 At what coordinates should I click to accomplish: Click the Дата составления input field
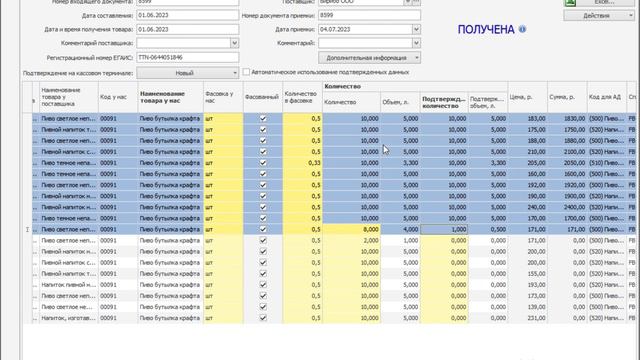coord(188,15)
